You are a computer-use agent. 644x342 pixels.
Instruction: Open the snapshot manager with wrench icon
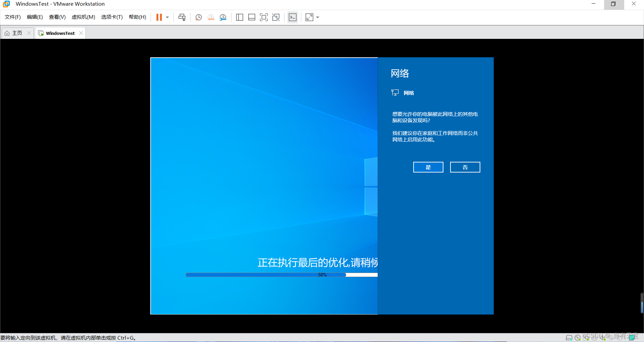click(x=223, y=17)
